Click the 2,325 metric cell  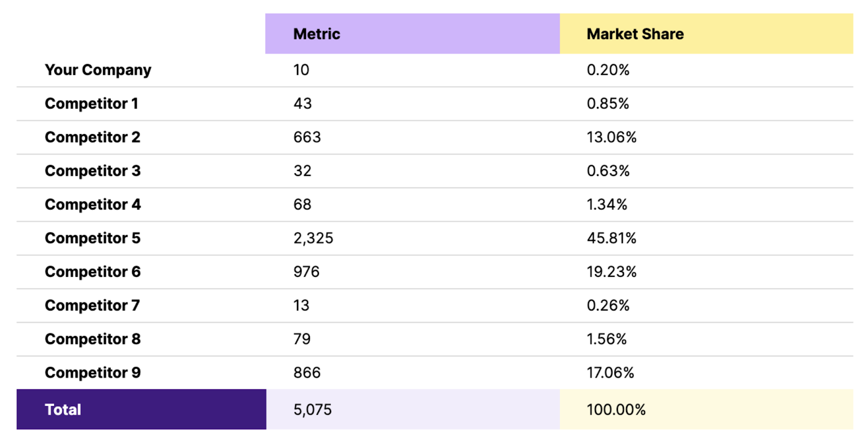[313, 238]
